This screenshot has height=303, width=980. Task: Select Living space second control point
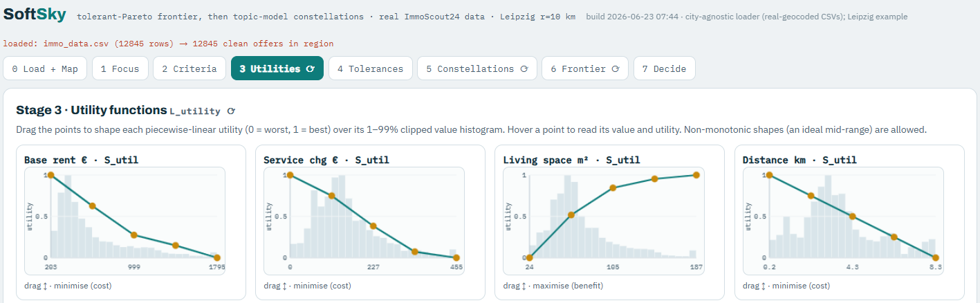571,215
